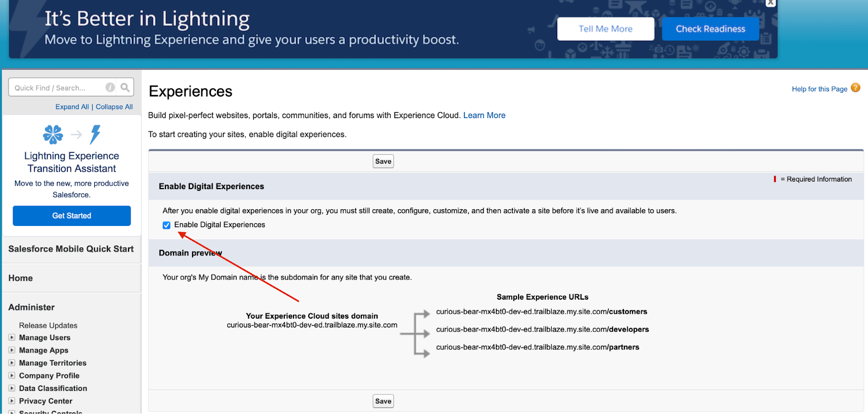868x414 pixels.
Task: Go to the Home sidebar section
Action: pyautogui.click(x=21, y=278)
